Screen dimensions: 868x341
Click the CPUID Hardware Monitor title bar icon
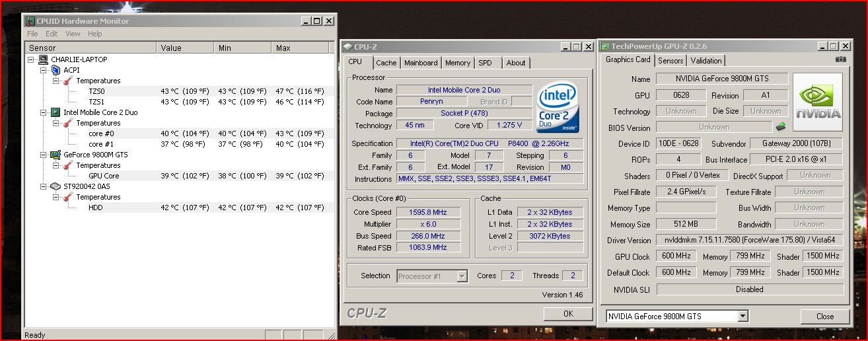(30, 21)
